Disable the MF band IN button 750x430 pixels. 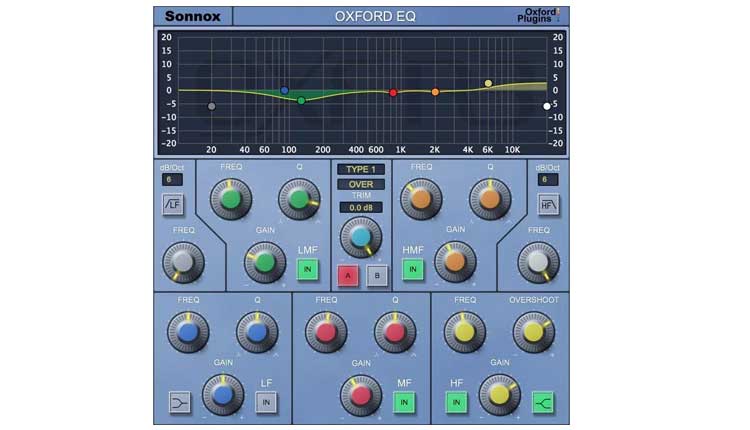[404, 402]
